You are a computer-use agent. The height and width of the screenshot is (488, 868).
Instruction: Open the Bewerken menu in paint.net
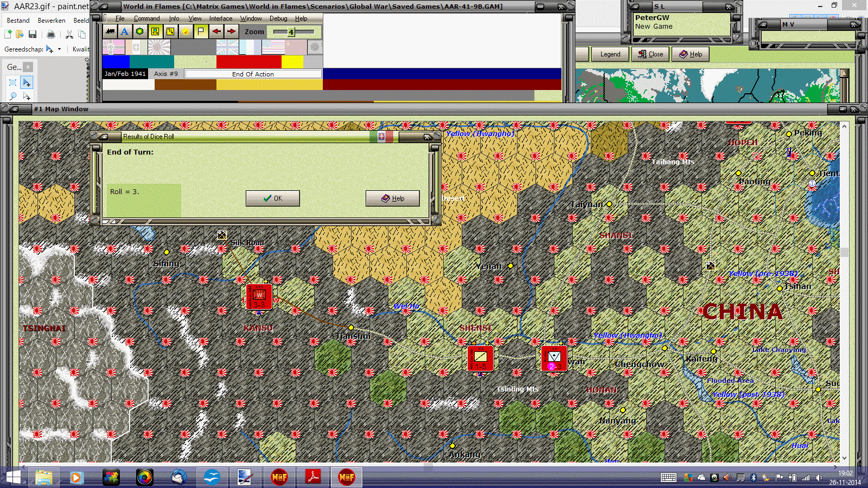point(52,21)
